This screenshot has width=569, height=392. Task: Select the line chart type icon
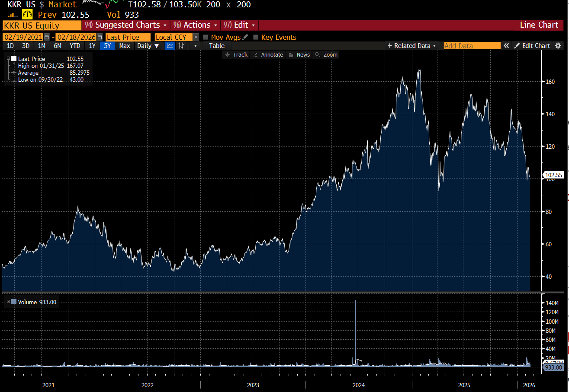pyautogui.click(x=170, y=46)
